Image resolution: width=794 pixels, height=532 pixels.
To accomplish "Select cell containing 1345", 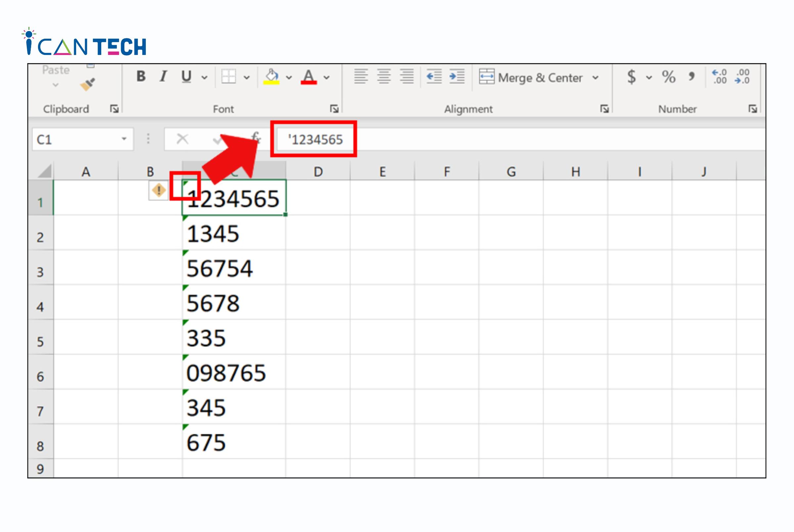I will click(234, 233).
